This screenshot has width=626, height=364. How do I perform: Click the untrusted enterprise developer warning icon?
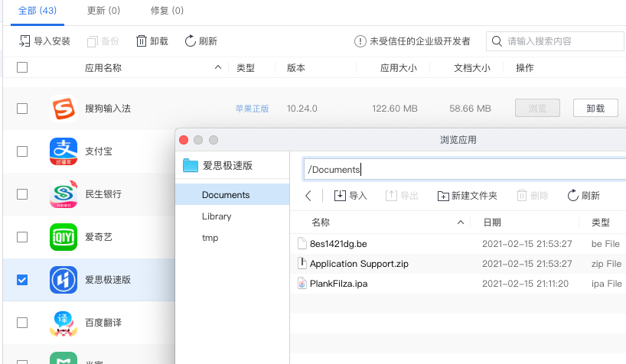(360, 41)
